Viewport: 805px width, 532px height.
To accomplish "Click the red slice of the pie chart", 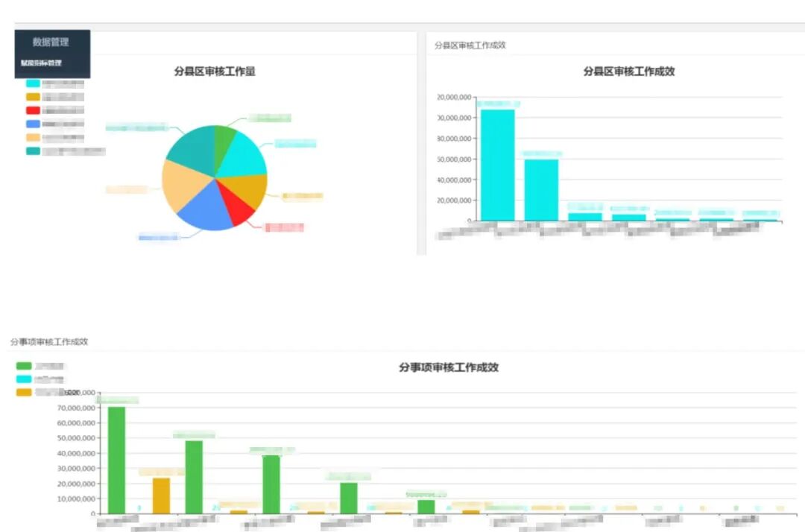I will point(241,210).
